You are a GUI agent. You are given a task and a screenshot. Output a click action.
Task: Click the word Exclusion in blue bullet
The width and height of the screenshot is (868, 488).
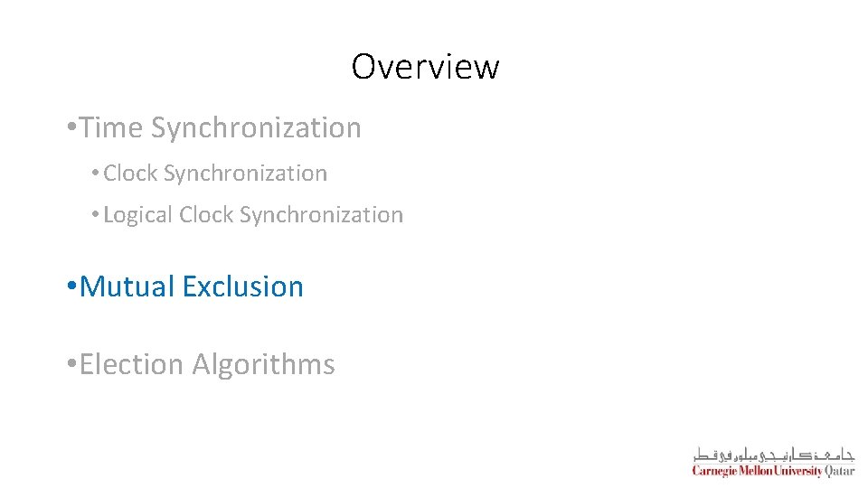[242, 286]
